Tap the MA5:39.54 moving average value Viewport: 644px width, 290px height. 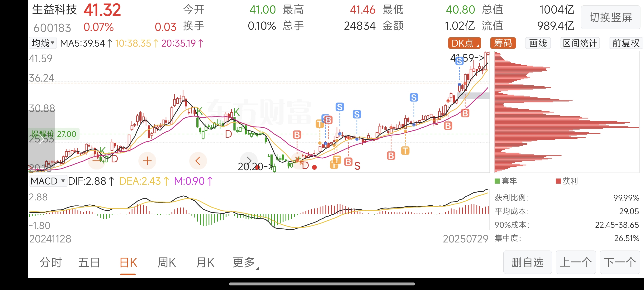pos(86,43)
